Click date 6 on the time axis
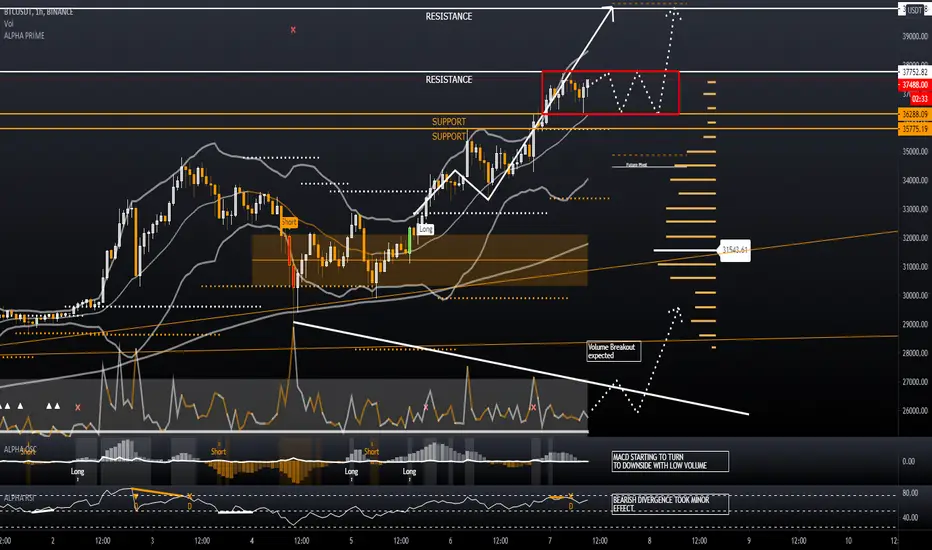This screenshot has width=932, height=550. (450, 541)
